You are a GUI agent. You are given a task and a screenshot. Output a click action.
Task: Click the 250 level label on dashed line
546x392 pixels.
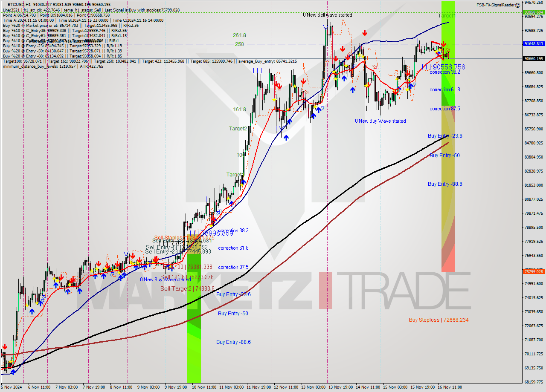[x=239, y=44]
